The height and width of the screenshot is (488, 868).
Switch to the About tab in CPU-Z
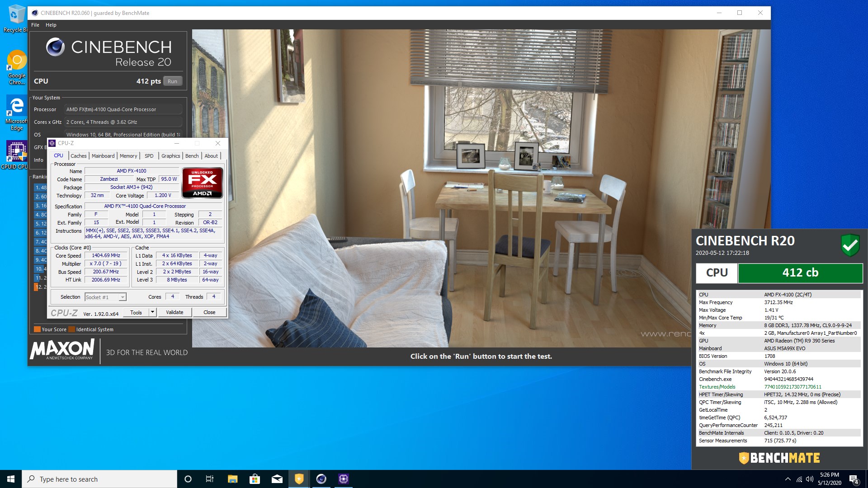pos(211,156)
